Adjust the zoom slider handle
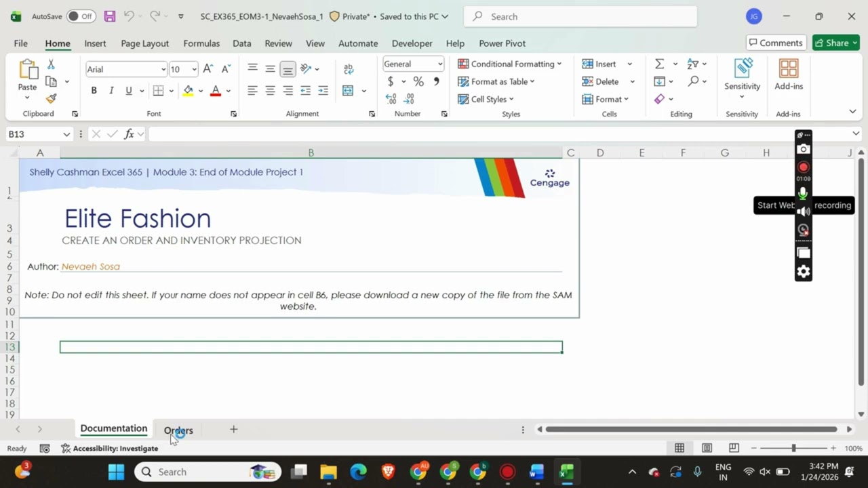The image size is (868, 488). [793, 448]
